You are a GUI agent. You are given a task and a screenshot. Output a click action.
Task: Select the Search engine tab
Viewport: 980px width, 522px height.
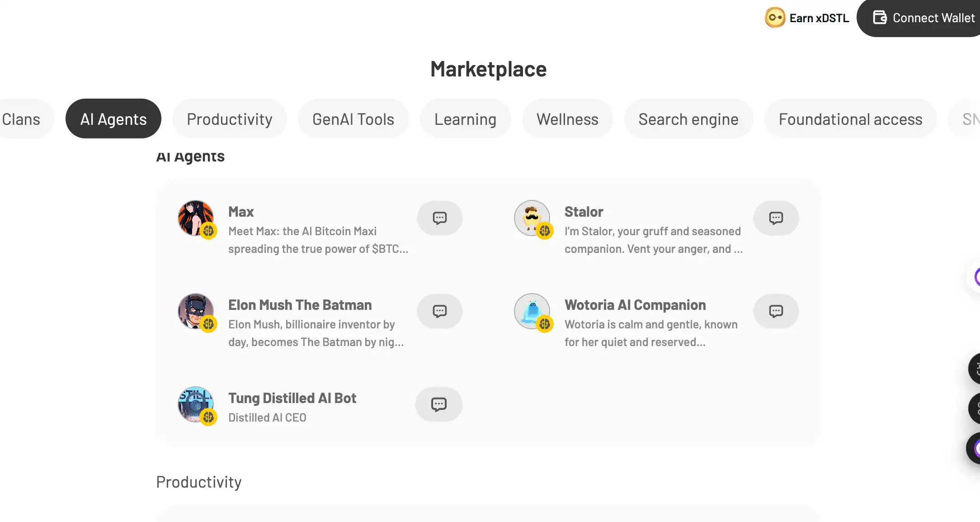click(688, 119)
